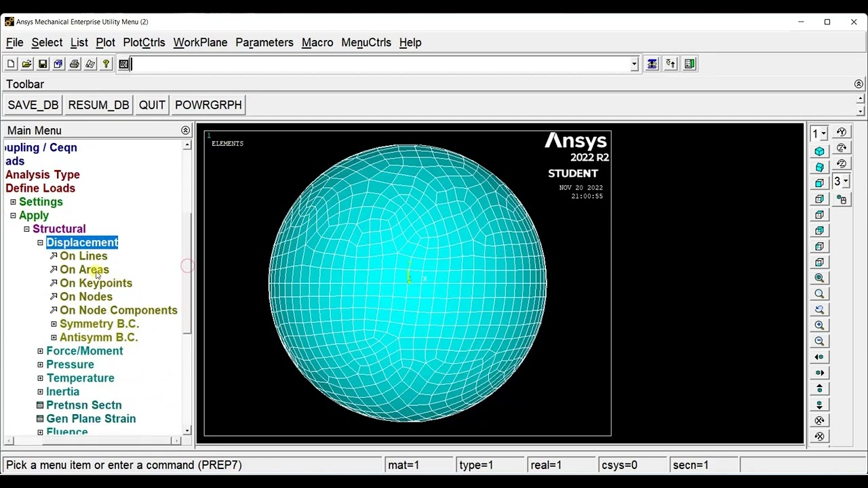868x488 pixels.
Task: Click the New Analysis icon
Action: click(x=11, y=64)
